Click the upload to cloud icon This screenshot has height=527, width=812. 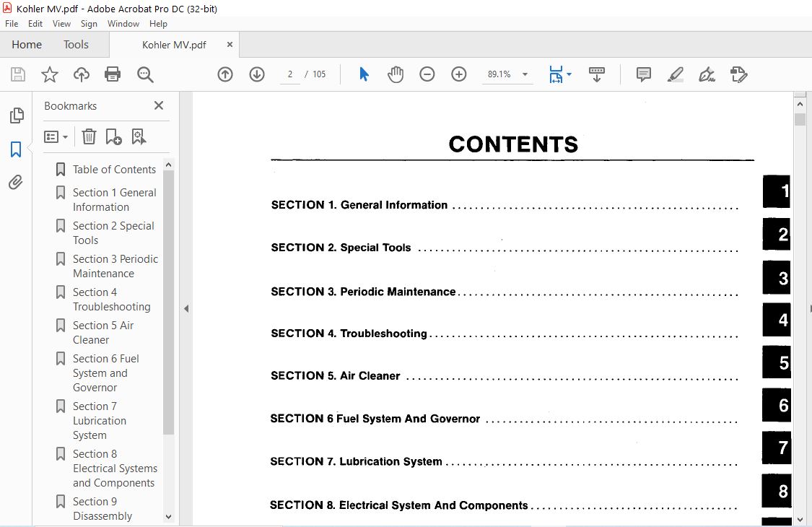coord(82,74)
